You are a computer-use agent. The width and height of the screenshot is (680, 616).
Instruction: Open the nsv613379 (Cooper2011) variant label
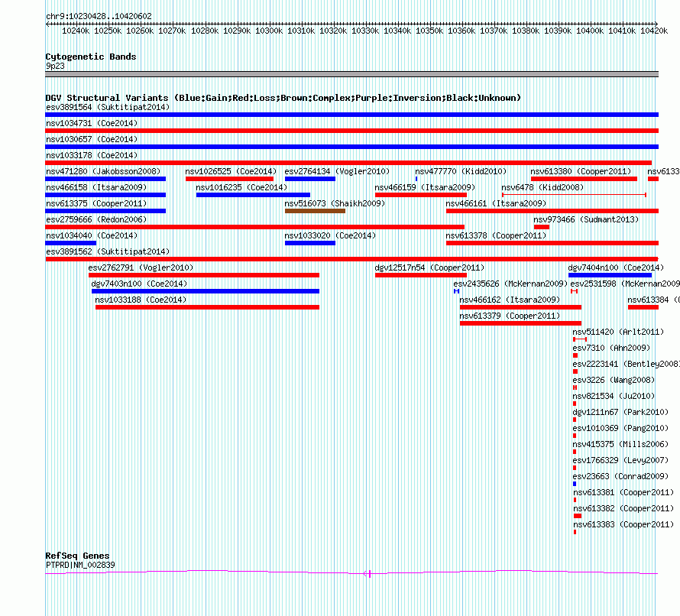coord(510,316)
